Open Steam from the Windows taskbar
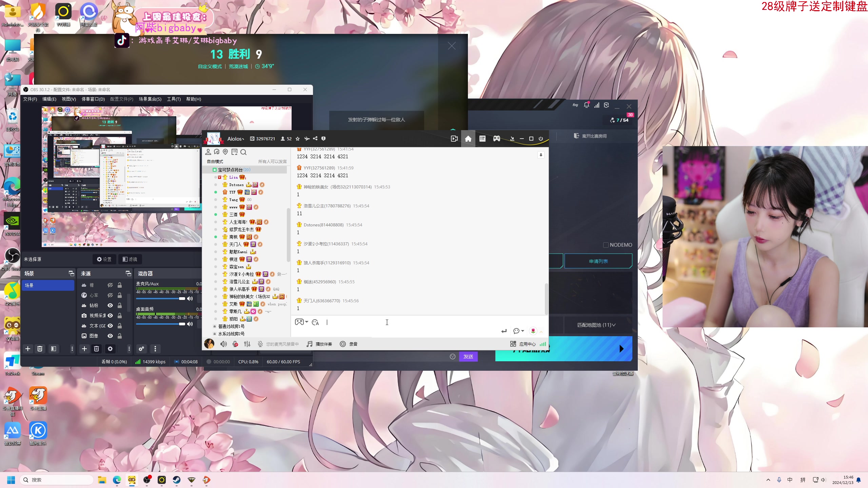Image resolution: width=868 pixels, height=488 pixels. 177,480
